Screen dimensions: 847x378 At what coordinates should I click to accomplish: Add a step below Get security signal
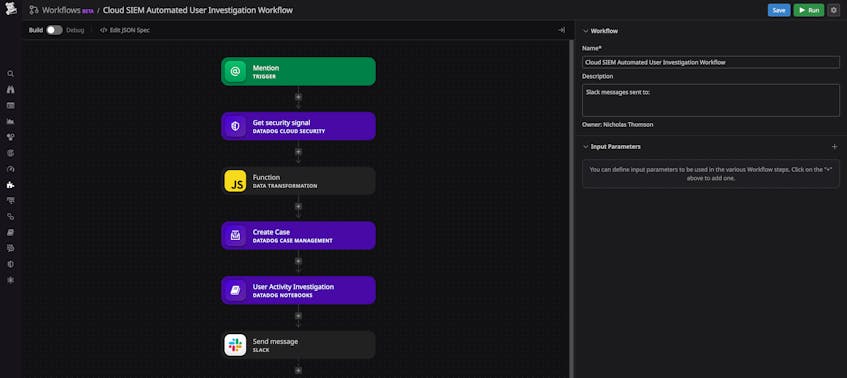pyautogui.click(x=298, y=152)
